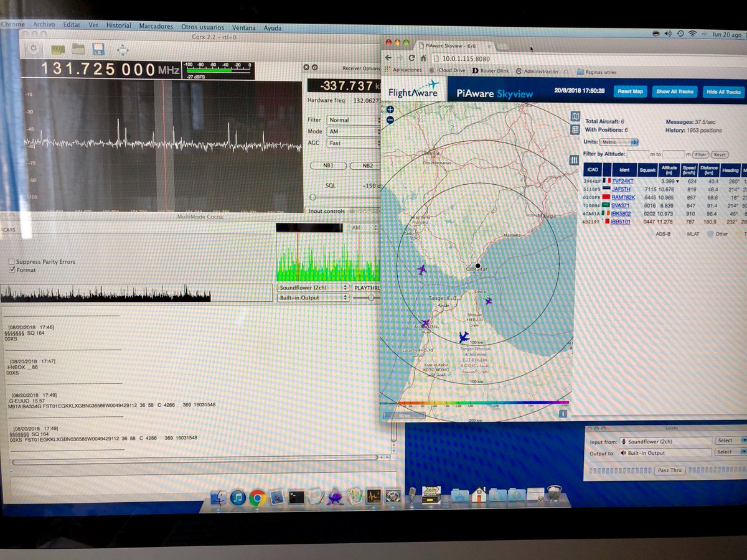Open the Paginas utiles bookmarks folder
The height and width of the screenshot is (560, 747).
[596, 72]
